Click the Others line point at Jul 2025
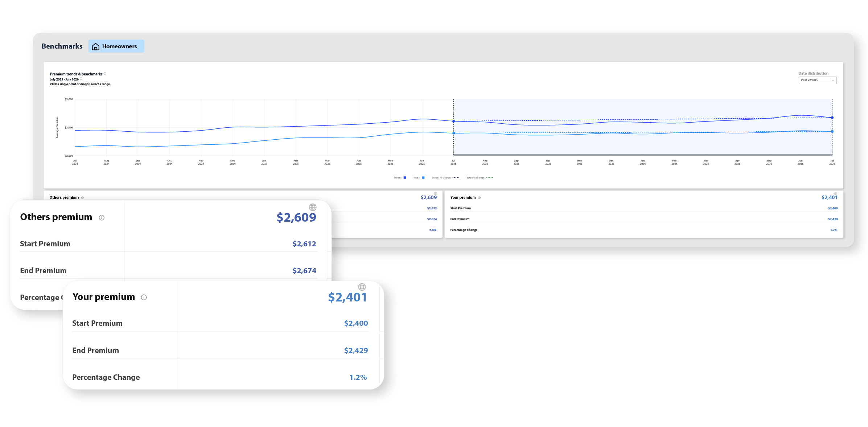 pos(453,121)
